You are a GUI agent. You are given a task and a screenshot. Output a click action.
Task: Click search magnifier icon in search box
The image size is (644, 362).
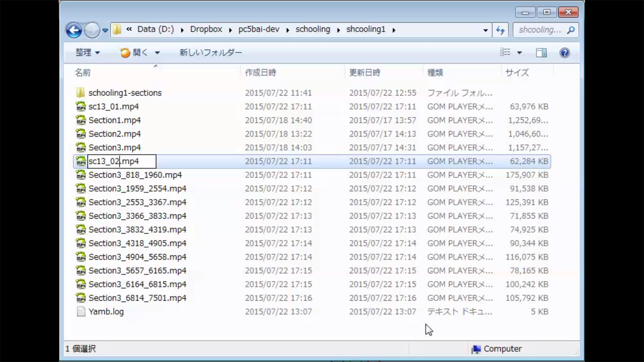571,30
